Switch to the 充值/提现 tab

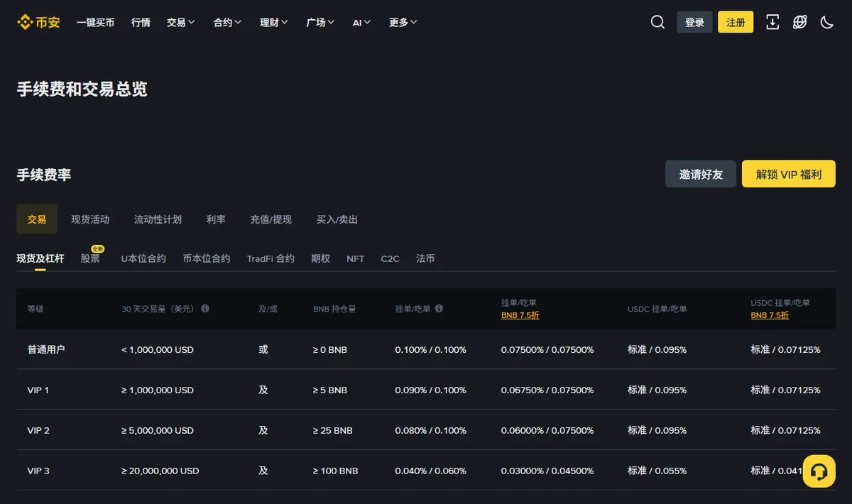click(271, 219)
